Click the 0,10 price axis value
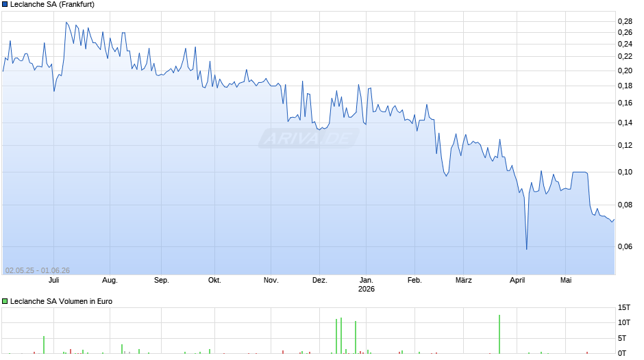Viewport: 644px width, 360px height. pos(625,172)
